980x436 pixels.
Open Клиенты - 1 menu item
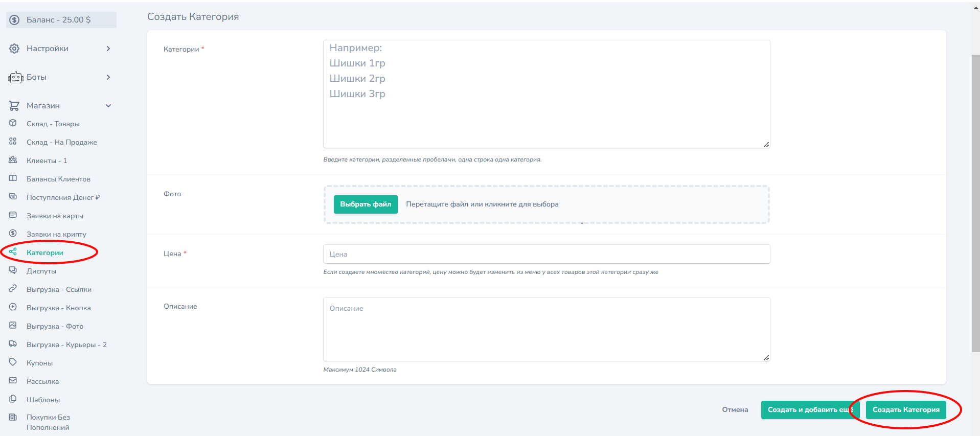tap(47, 160)
